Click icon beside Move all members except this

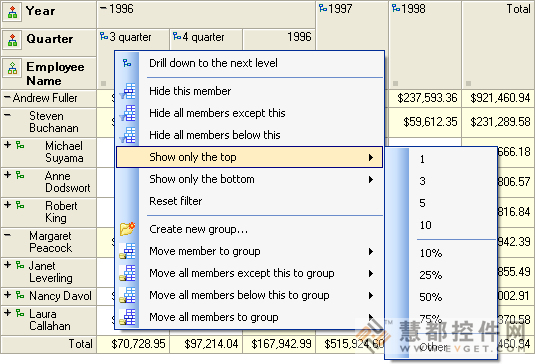click(127, 273)
